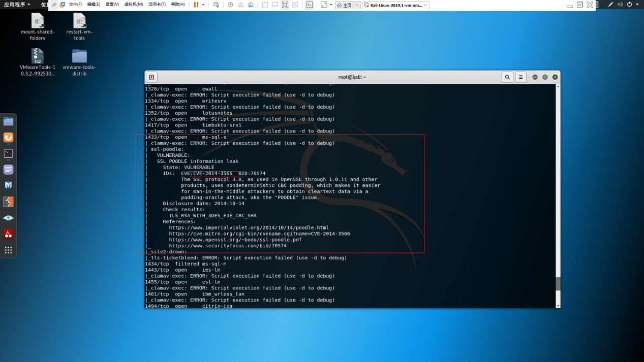Screen dimensions: 644x362
Task: Launch Cherrytree from the dock
Action: [x=8, y=234]
